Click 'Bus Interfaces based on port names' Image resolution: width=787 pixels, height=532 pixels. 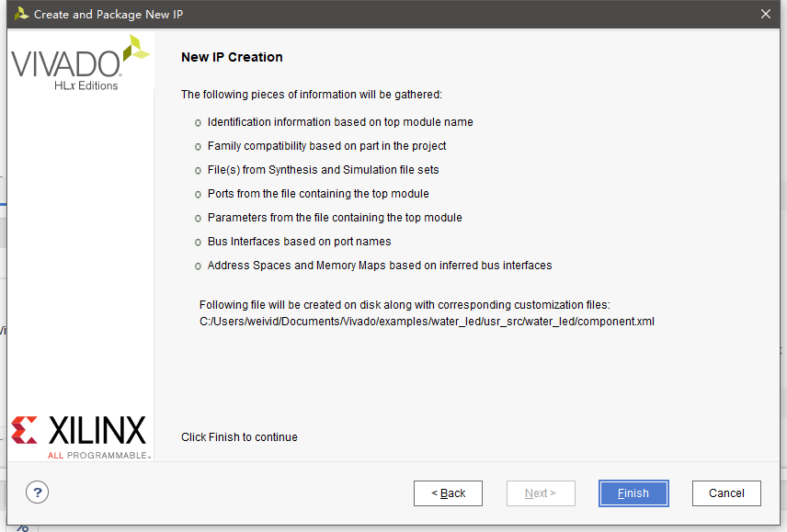(x=299, y=242)
